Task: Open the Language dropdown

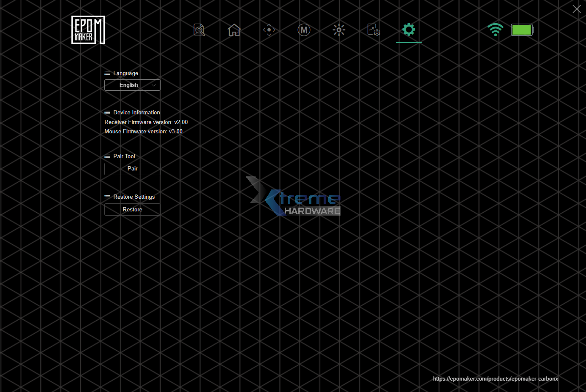Action: pyautogui.click(x=132, y=85)
